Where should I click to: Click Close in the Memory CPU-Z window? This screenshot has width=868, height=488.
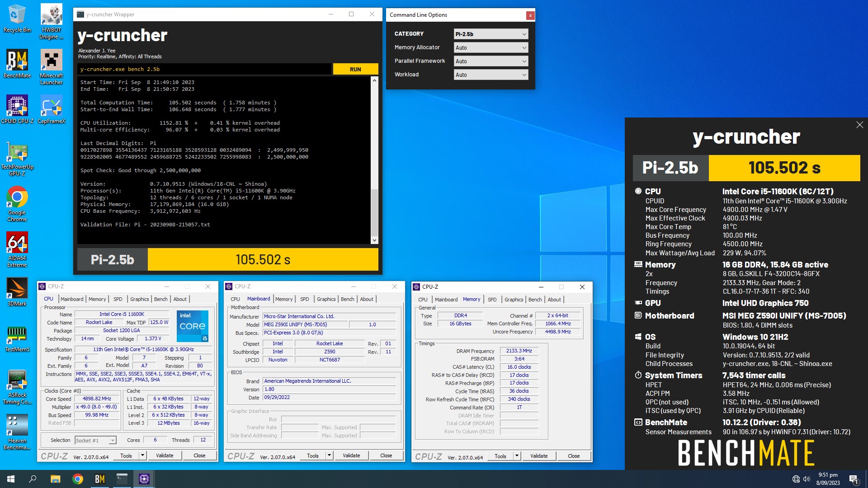click(x=574, y=456)
